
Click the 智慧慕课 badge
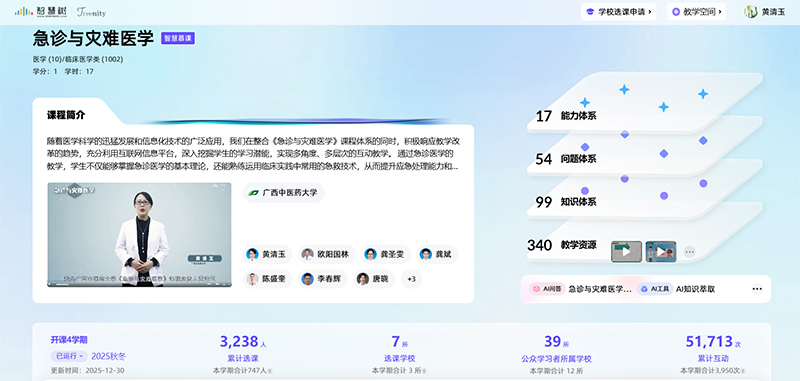(178, 38)
